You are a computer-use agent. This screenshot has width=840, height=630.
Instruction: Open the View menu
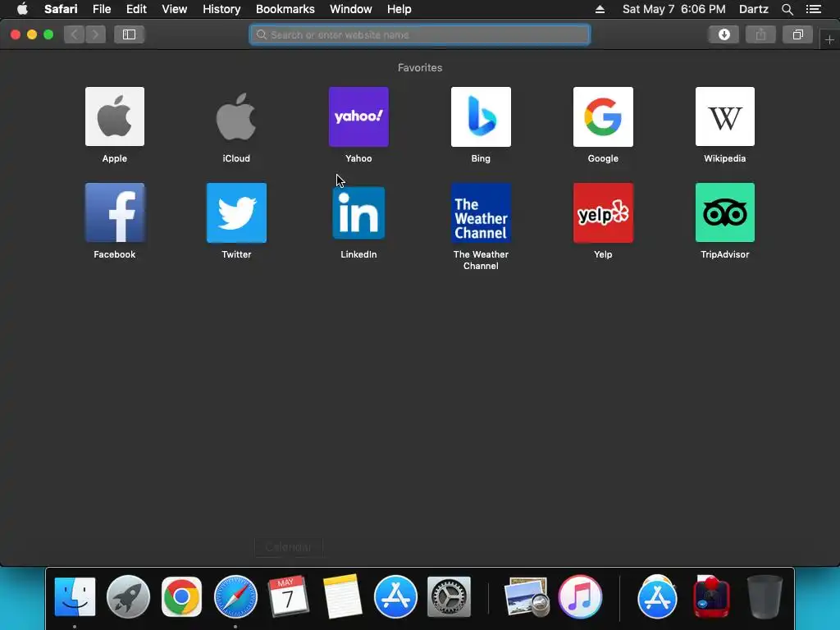174,9
